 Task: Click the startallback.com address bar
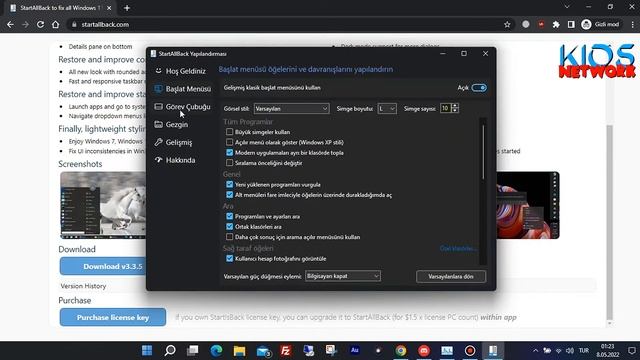286,24
